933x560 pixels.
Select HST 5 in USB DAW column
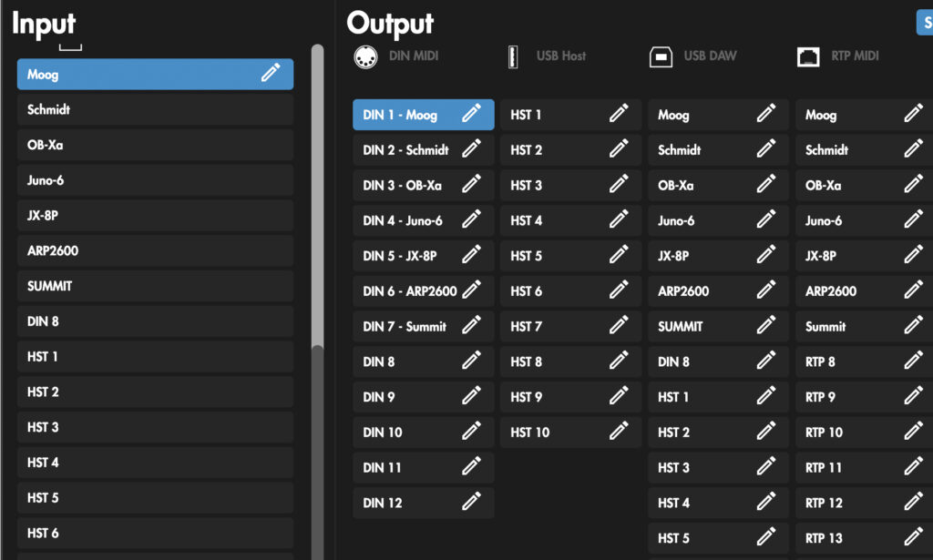coord(718,538)
